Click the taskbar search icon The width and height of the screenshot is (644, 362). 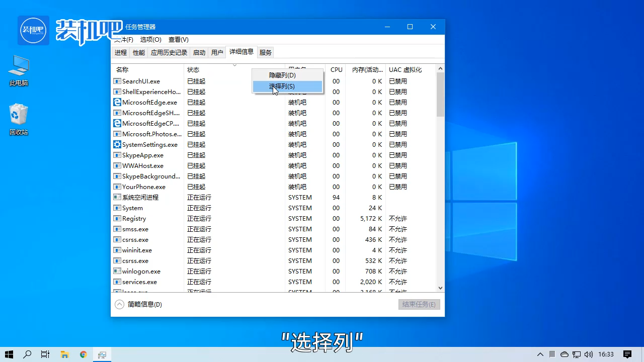[x=27, y=354]
